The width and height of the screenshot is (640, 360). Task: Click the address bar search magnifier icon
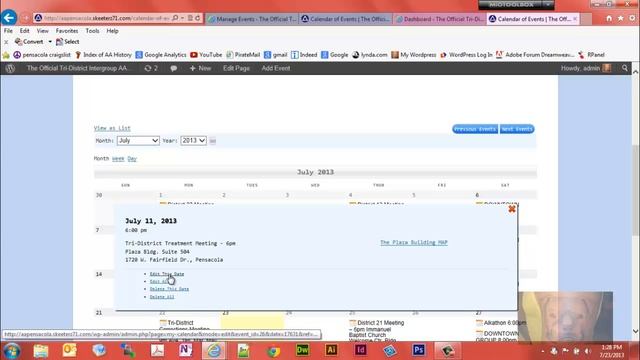click(175, 18)
